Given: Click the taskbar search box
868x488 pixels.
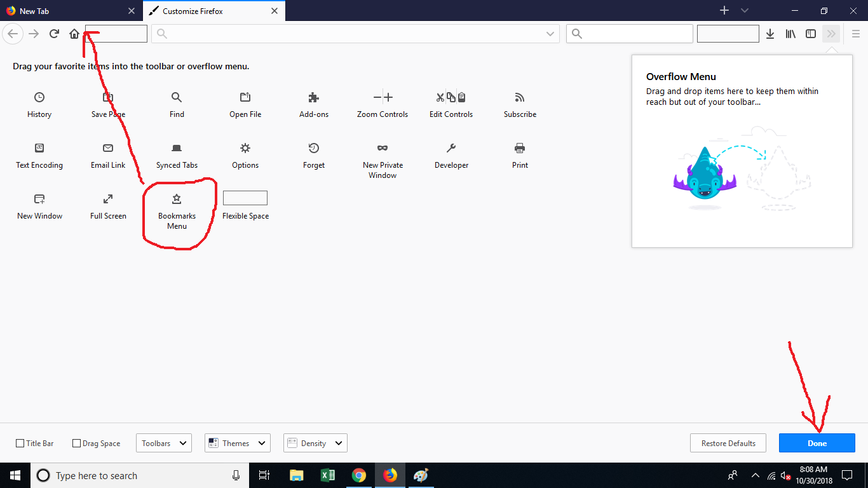Looking at the screenshot, I should pyautogui.click(x=140, y=475).
